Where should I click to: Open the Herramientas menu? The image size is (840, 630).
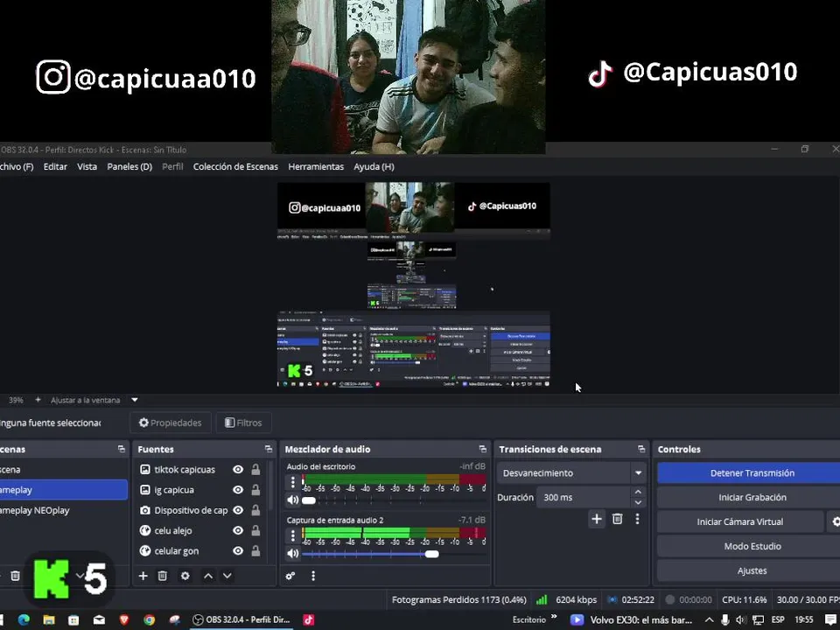click(316, 166)
